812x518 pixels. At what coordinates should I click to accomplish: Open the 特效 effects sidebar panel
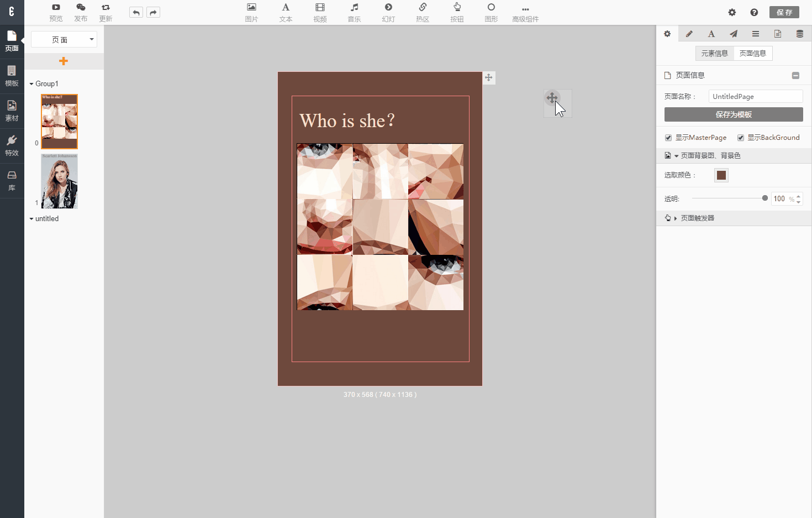pyautogui.click(x=12, y=145)
